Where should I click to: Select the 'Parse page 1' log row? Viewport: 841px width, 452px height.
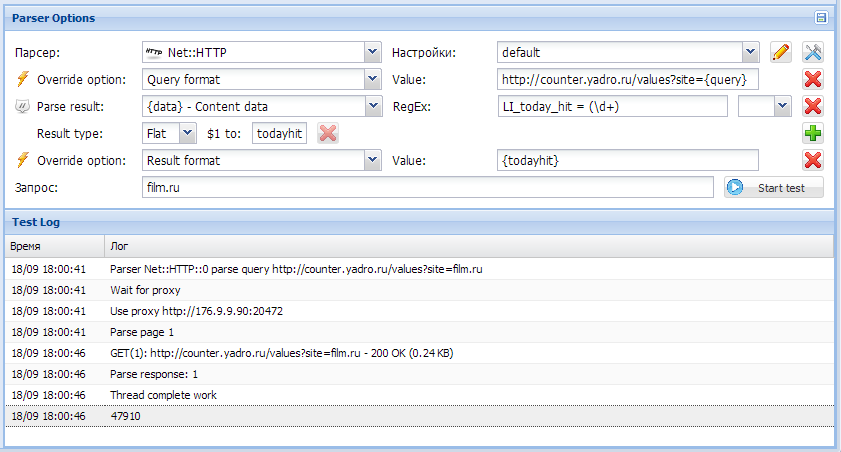[419, 332]
